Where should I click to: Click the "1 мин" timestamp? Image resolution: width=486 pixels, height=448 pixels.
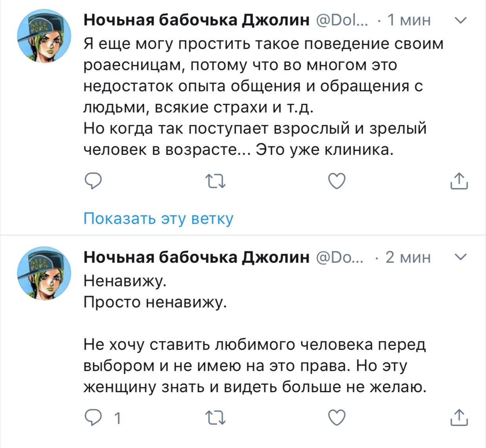coord(409,20)
